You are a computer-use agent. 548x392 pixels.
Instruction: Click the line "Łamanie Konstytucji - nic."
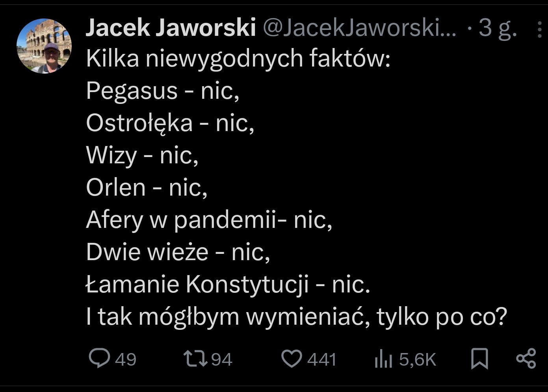click(x=228, y=284)
